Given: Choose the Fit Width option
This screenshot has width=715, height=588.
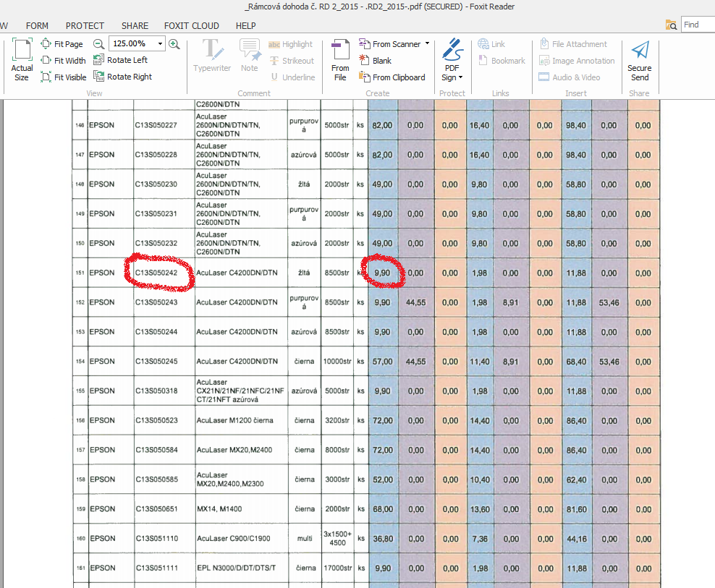Looking at the screenshot, I should [x=63, y=61].
